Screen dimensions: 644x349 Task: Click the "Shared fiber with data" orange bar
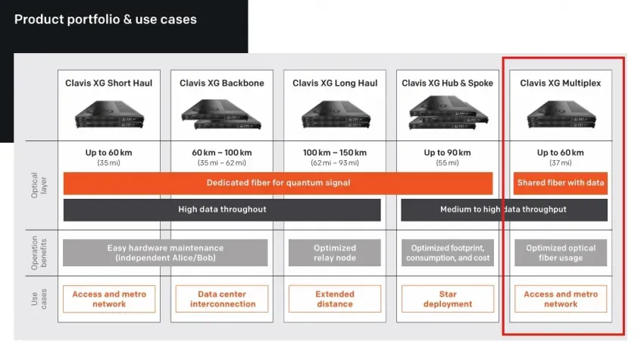(561, 184)
